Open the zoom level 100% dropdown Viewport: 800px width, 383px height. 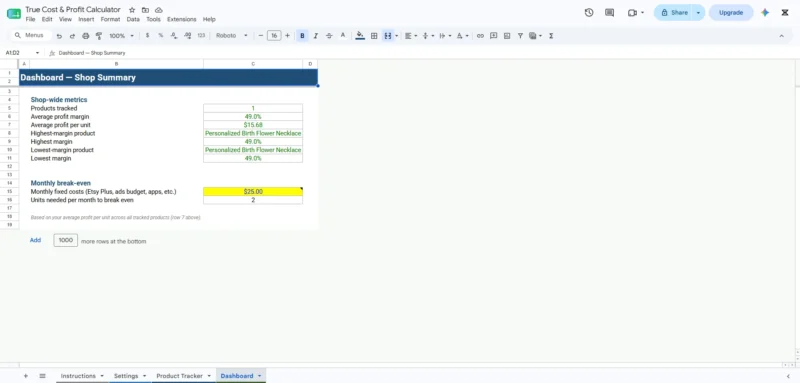(x=121, y=36)
